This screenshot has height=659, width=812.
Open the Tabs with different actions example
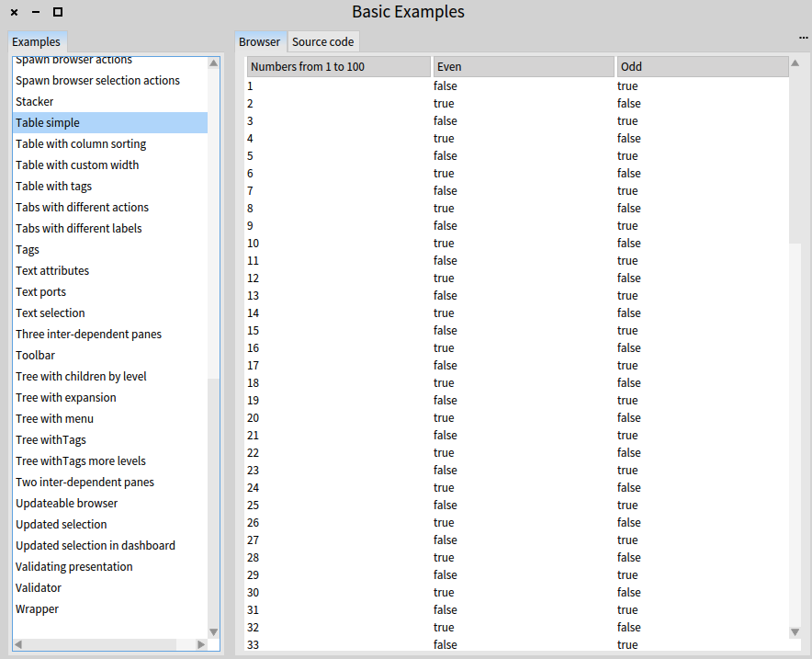(x=82, y=207)
